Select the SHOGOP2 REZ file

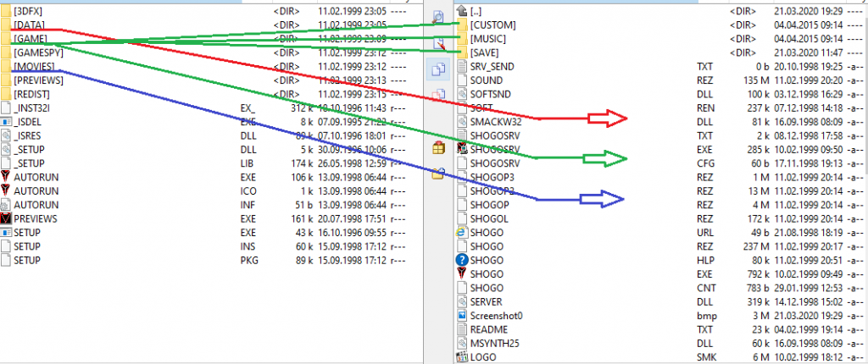661,190
